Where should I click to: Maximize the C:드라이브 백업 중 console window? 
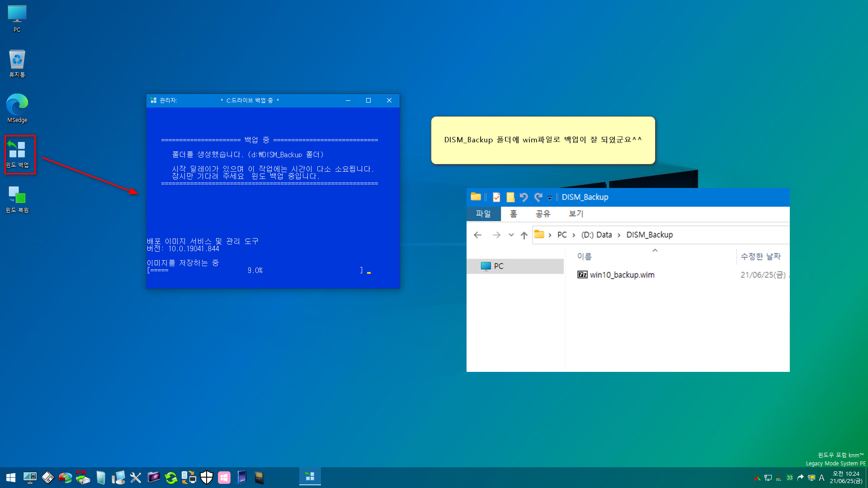(x=368, y=100)
